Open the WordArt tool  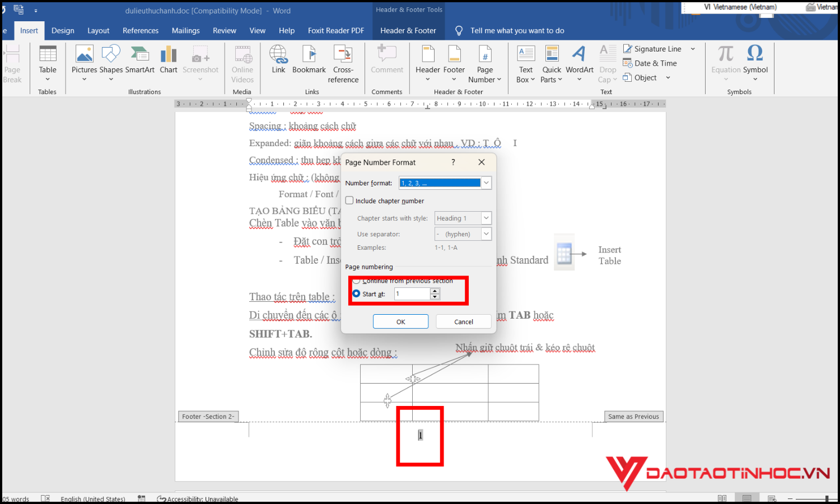tap(579, 54)
